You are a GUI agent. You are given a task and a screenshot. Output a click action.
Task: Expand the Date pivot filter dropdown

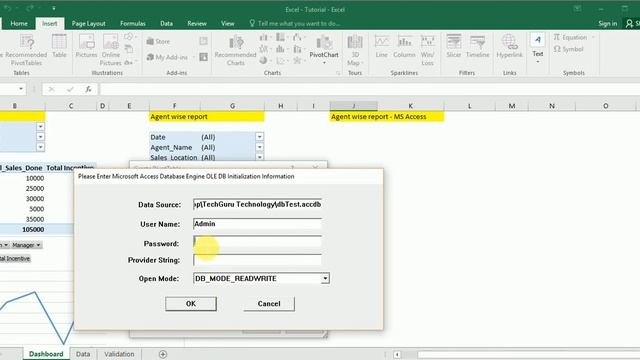[260, 137]
